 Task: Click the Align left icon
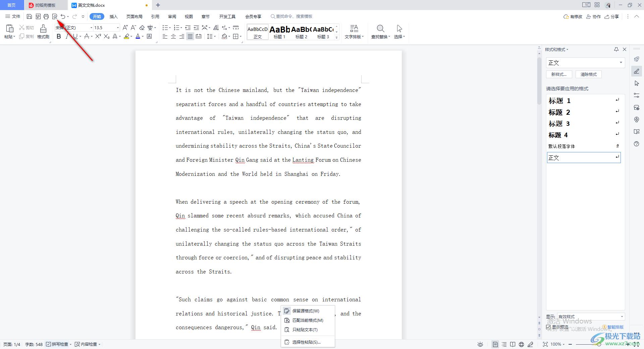165,36
